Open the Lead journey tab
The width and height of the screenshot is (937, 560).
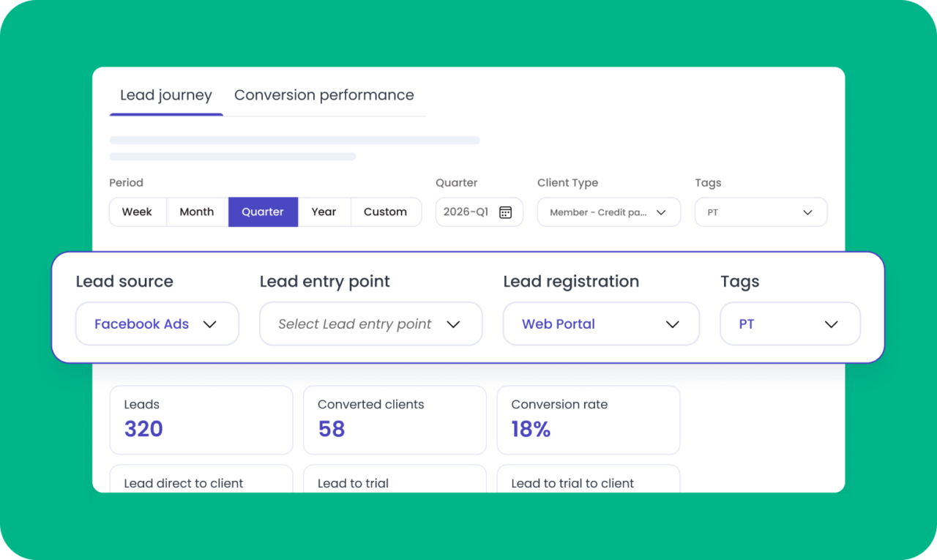click(166, 95)
